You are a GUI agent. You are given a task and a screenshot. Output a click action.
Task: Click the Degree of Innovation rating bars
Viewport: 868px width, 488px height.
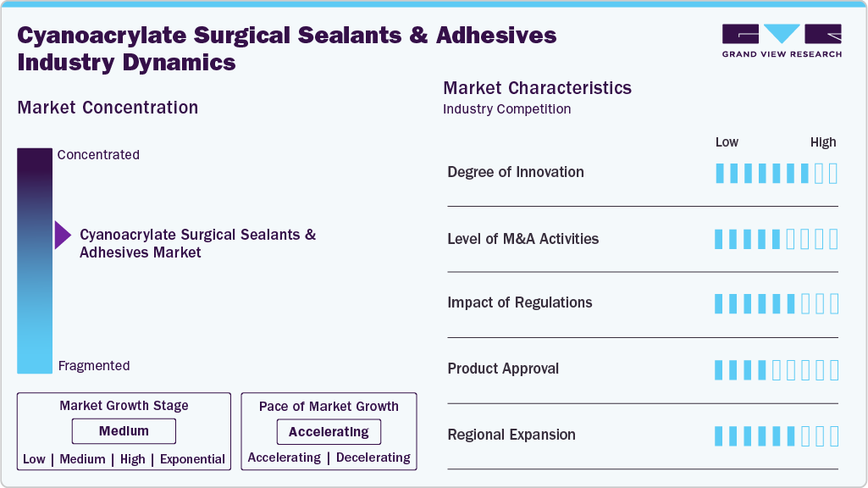click(776, 174)
